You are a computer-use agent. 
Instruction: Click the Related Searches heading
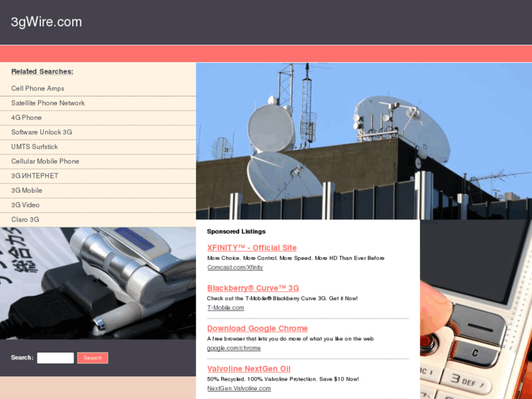[x=42, y=72]
